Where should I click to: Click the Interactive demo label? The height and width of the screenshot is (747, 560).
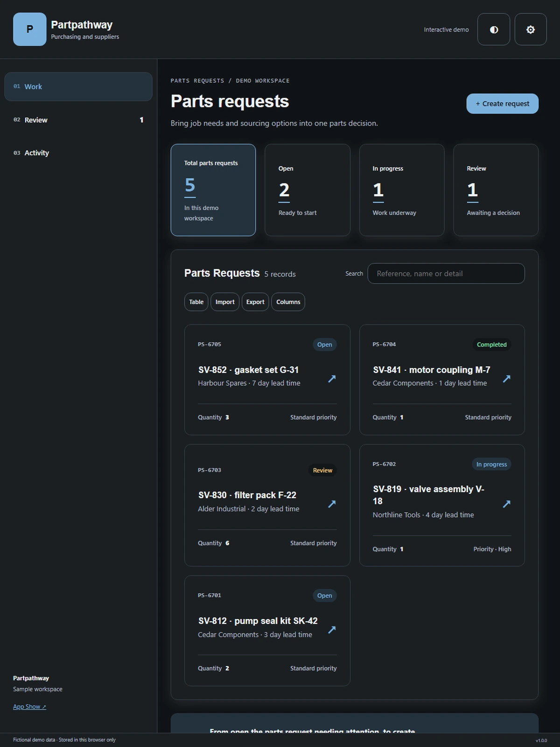pos(446,29)
